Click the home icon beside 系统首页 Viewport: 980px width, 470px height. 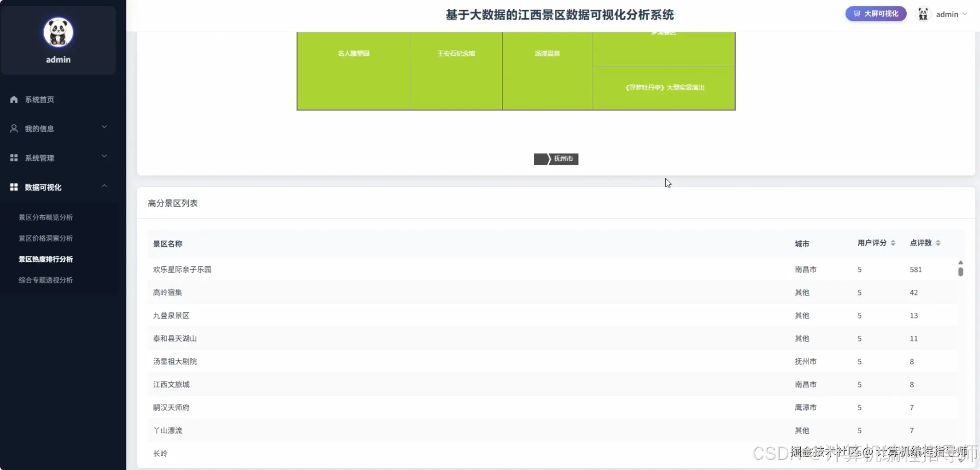(14, 99)
